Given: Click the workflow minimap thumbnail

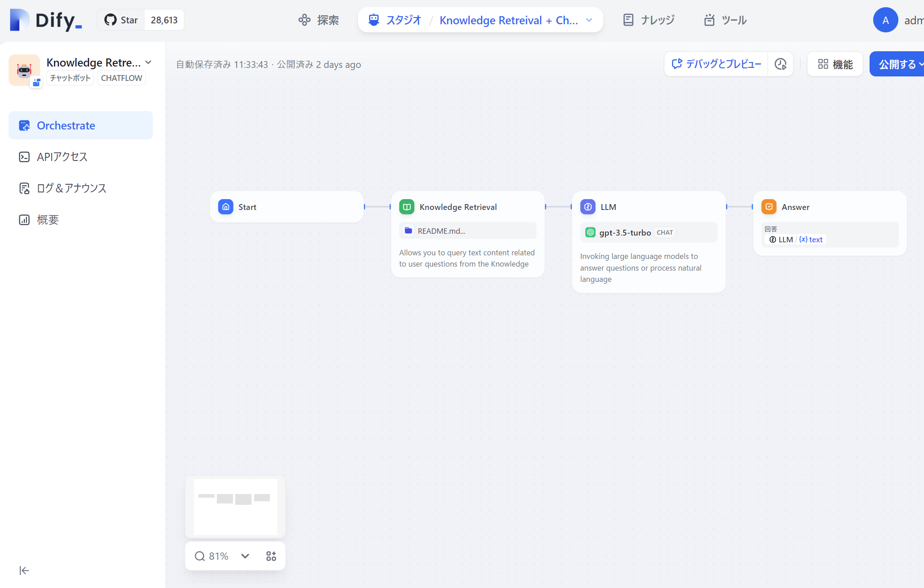Looking at the screenshot, I should 235,507.
